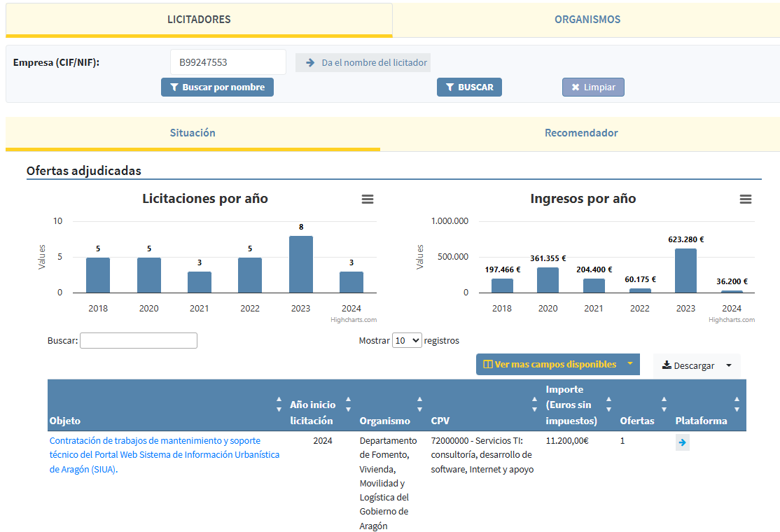This screenshot has width=780, height=532.
Task: Click the 2020 bar in Ingresos chart
Action: (548, 280)
